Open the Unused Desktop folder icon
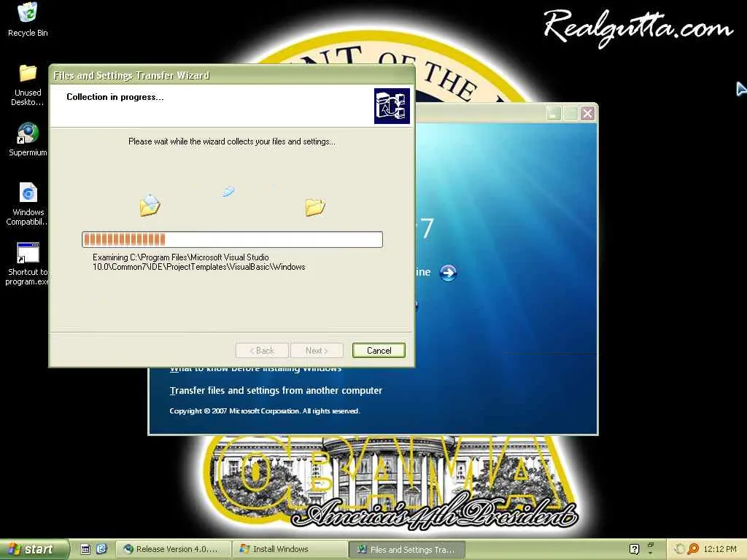This screenshot has height=560, width=747. click(x=28, y=85)
